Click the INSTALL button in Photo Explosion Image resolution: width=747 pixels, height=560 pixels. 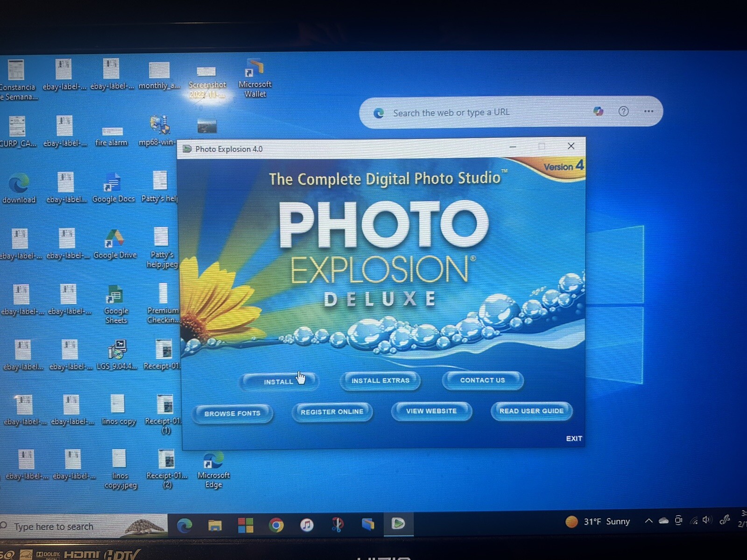click(279, 381)
